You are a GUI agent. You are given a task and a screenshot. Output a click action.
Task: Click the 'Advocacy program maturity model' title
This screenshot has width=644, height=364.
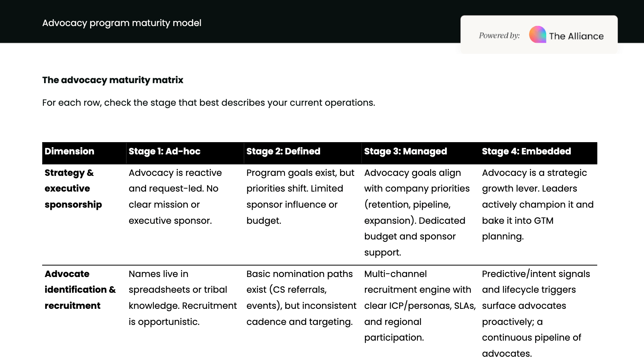click(122, 23)
